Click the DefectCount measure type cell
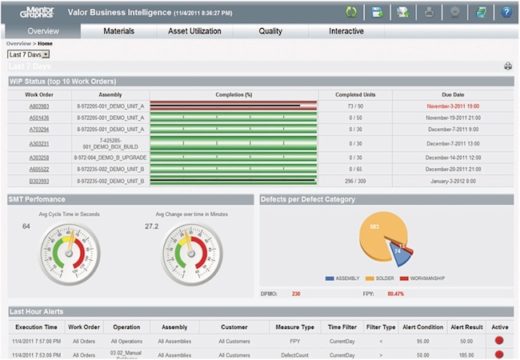 (x=295, y=355)
